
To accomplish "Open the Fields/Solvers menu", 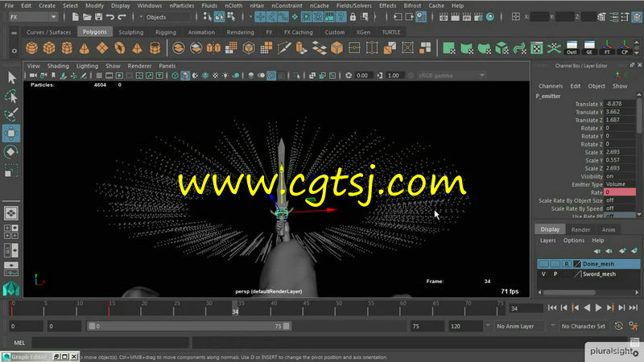I will coord(353,6).
